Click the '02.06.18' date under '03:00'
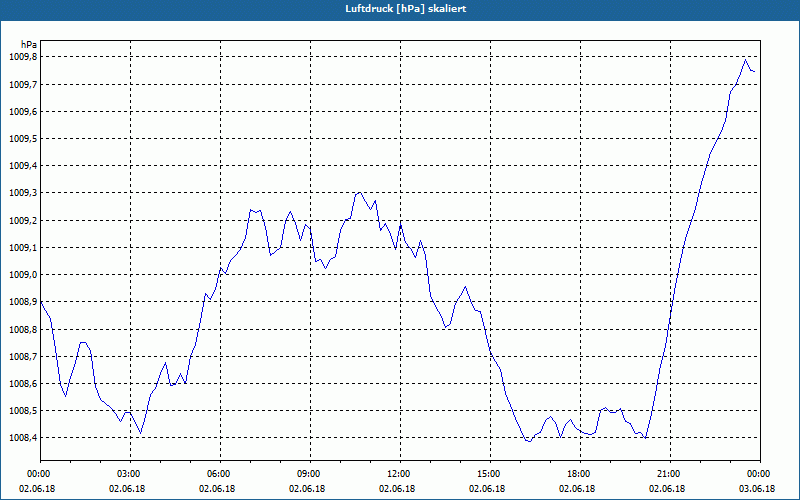The image size is (800, 500). pos(127,488)
